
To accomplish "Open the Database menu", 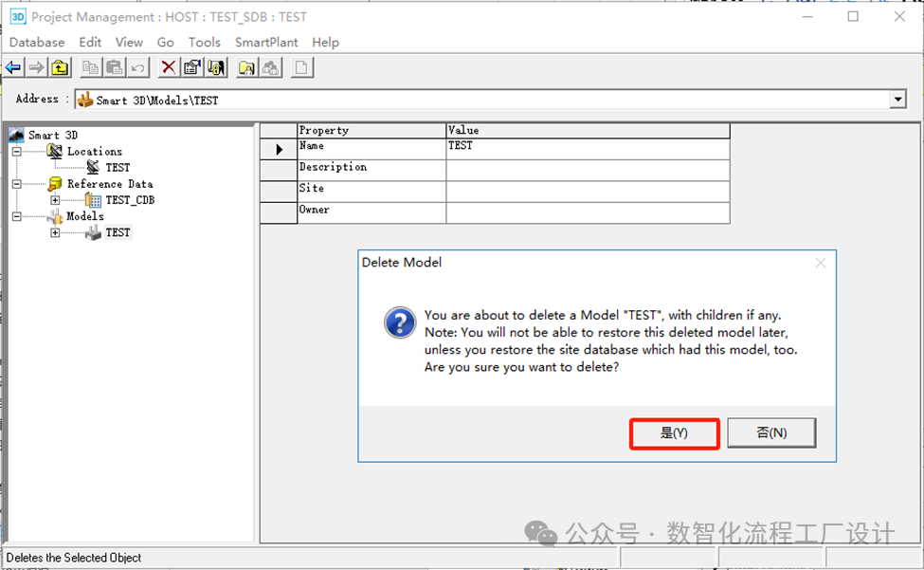I will click(37, 43).
